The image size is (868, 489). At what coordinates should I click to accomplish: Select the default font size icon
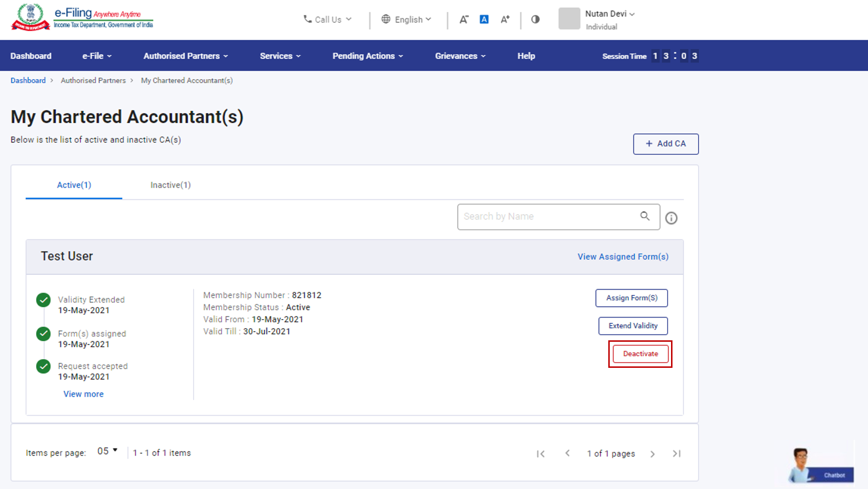pos(484,19)
